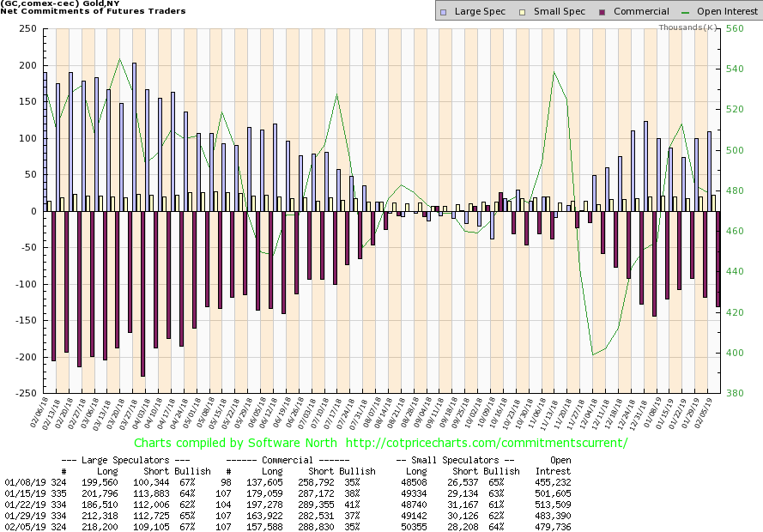
Task: Click the 'Thousands(K)' axis unit label
Action: pyautogui.click(x=688, y=27)
